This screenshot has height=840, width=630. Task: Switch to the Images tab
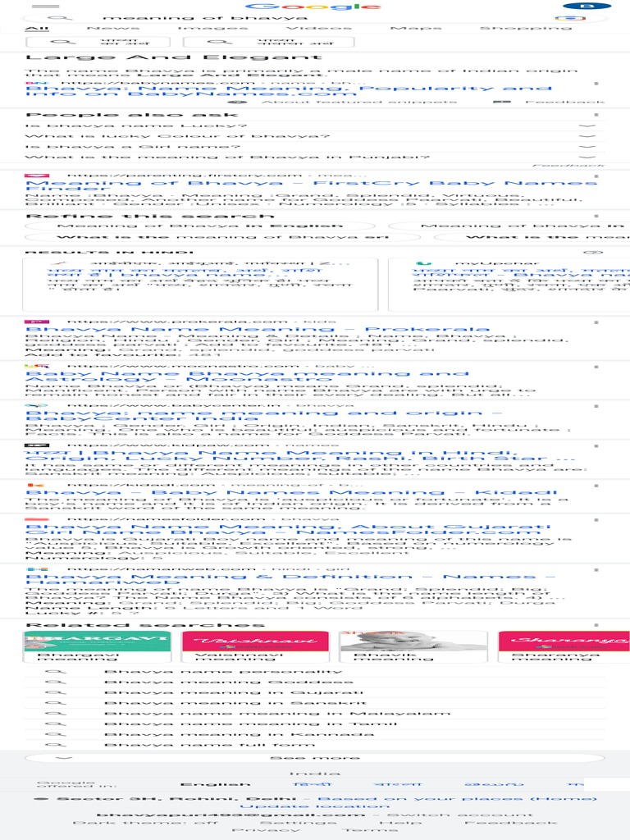click(x=212, y=28)
